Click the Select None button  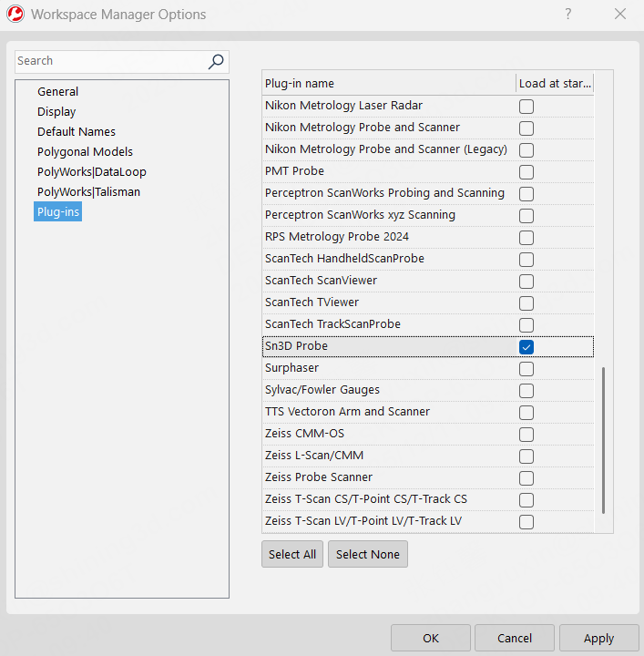click(368, 554)
